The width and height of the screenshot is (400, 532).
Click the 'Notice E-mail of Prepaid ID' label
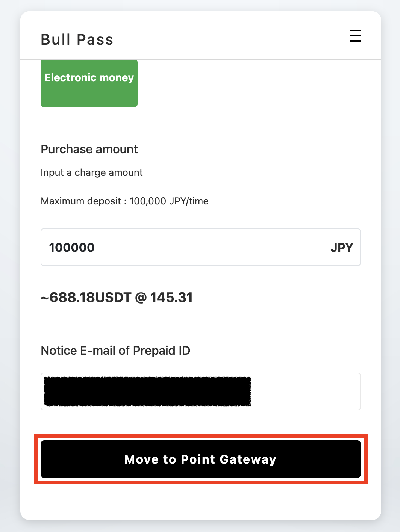click(115, 351)
